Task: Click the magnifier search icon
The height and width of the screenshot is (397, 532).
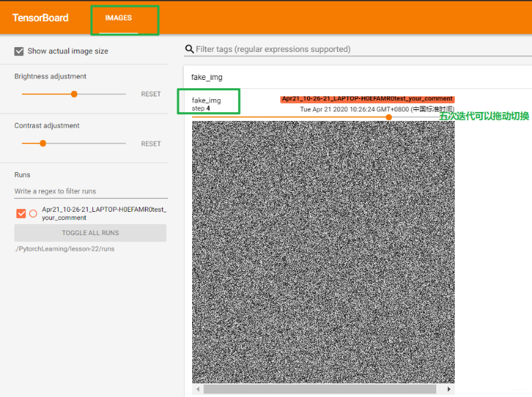Action: [x=189, y=49]
